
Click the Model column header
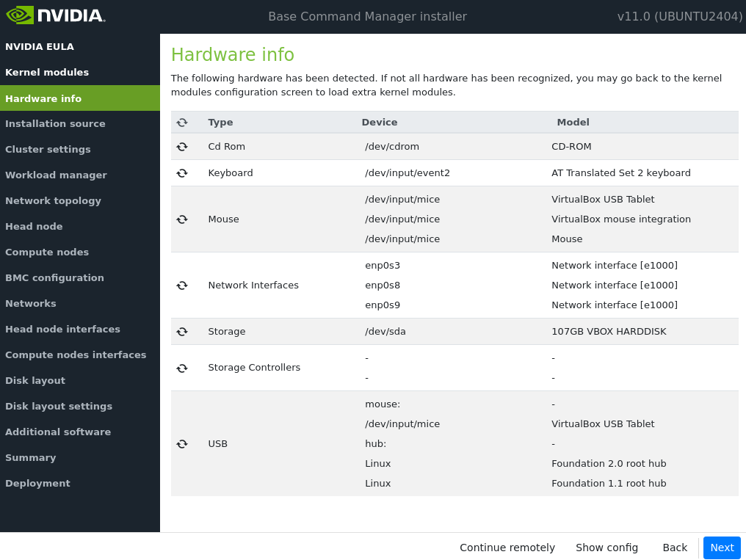(x=573, y=122)
